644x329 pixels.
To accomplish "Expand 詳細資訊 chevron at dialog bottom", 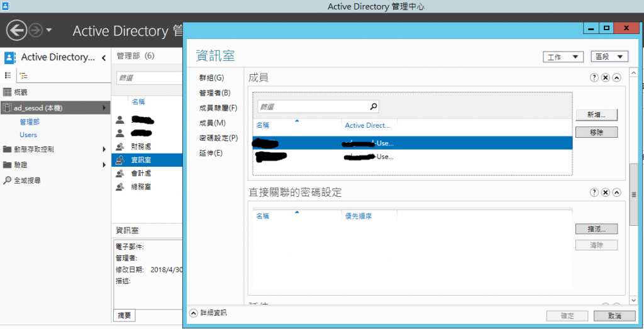I will point(194,313).
